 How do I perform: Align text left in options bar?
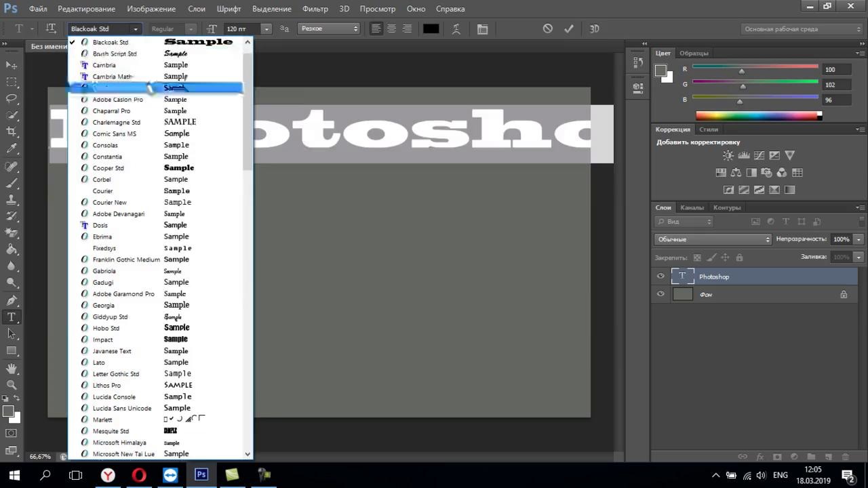pos(376,28)
